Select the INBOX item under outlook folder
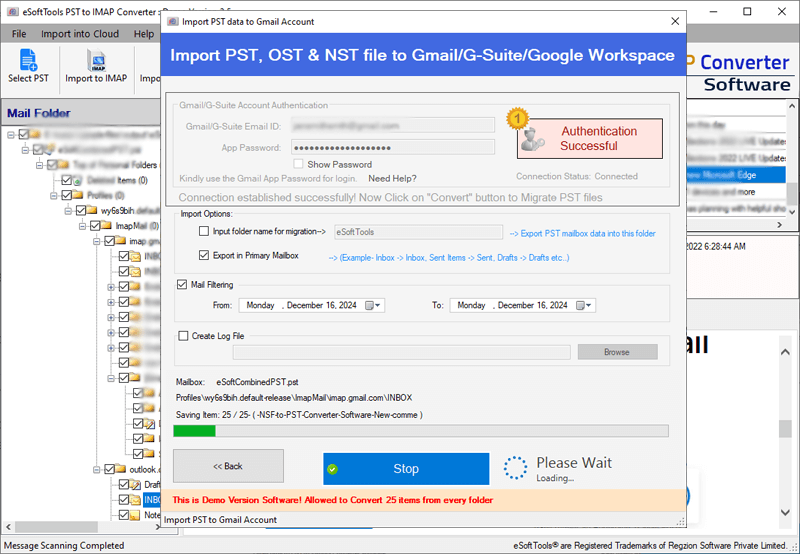Image resolution: width=800 pixels, height=554 pixels. (x=152, y=499)
